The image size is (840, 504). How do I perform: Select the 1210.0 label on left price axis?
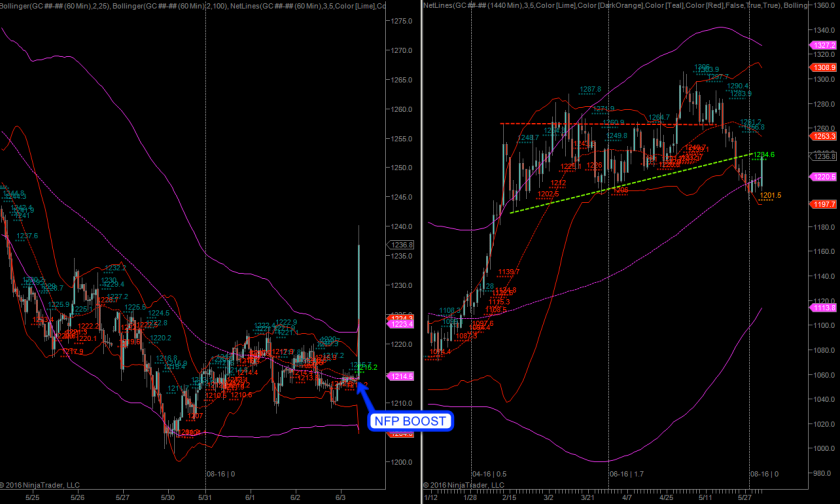tap(402, 403)
